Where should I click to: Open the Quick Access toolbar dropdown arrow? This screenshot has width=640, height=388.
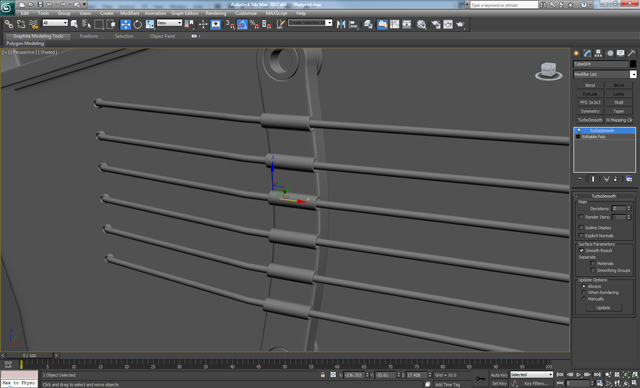(x=84, y=4)
